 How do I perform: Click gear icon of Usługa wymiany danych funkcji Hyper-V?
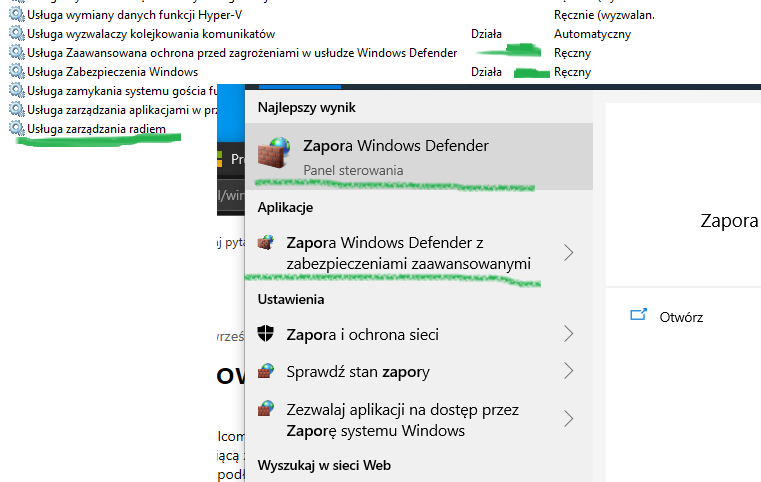coord(17,15)
